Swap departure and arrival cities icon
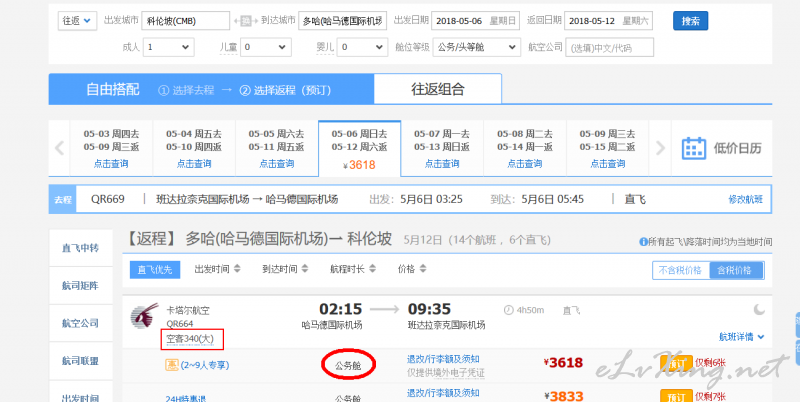 tap(246, 21)
